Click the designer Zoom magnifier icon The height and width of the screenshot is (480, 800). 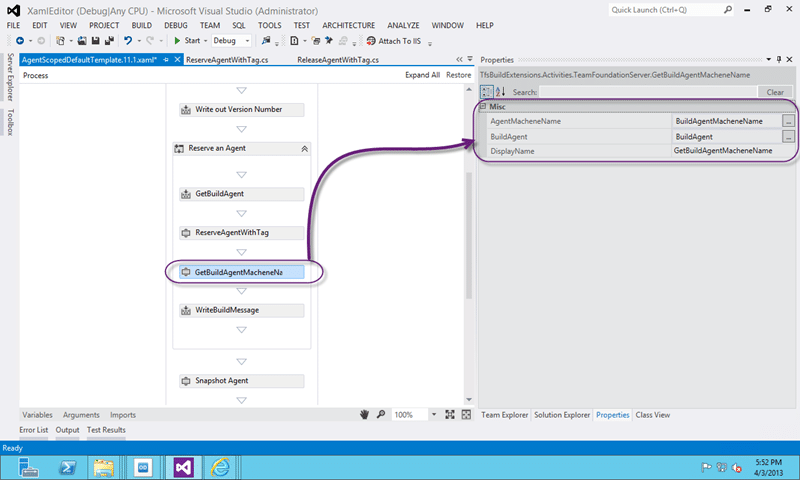[381, 415]
